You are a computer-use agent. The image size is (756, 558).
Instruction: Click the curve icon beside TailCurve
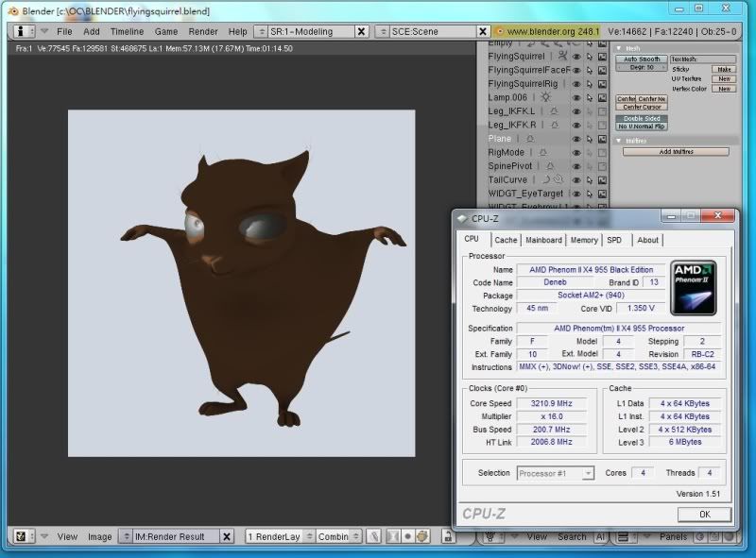tap(546, 179)
